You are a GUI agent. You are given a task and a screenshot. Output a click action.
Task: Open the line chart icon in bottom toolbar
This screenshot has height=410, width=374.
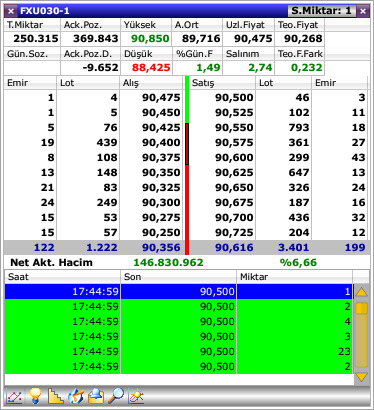pyautogui.click(x=15, y=397)
